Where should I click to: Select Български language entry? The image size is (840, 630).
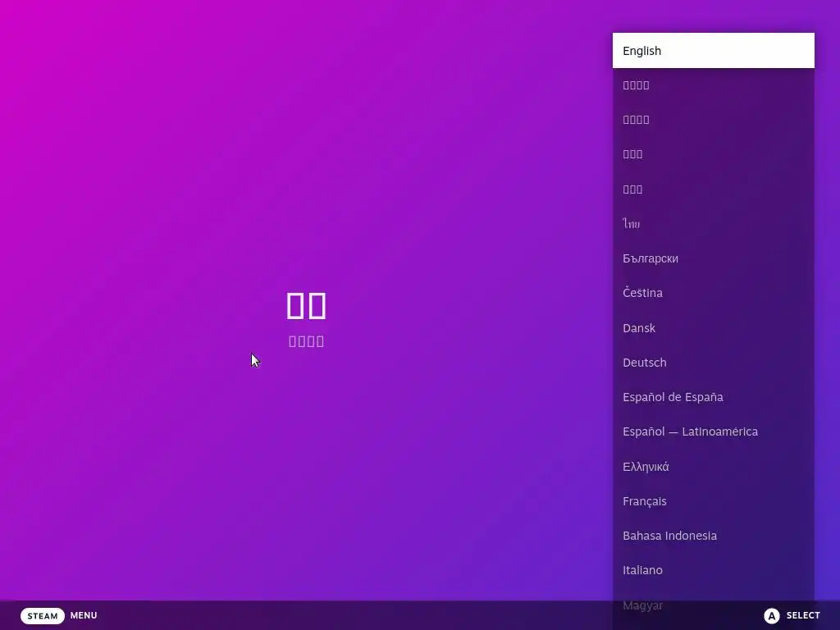[713, 258]
